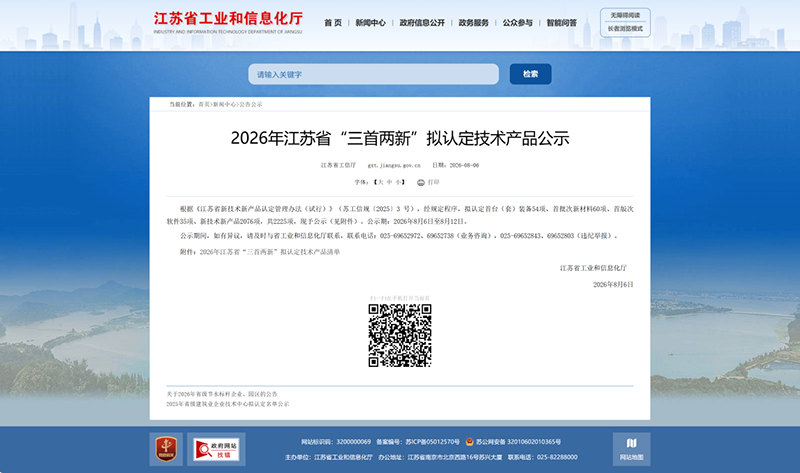The height and width of the screenshot is (473, 800).
Task: Open 关于2026年省级节水标杆企业、园区的公告 link
Action: point(222,394)
